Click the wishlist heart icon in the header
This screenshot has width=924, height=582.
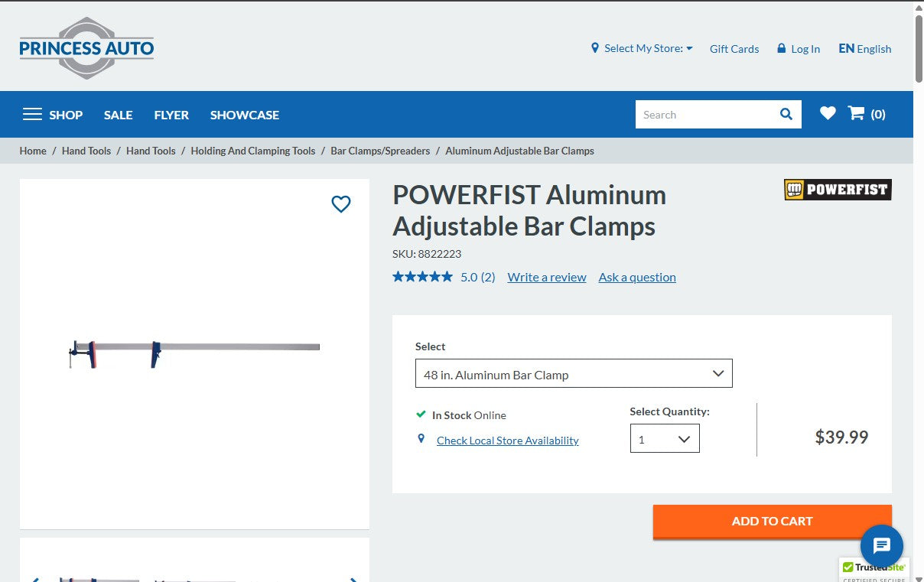point(828,113)
